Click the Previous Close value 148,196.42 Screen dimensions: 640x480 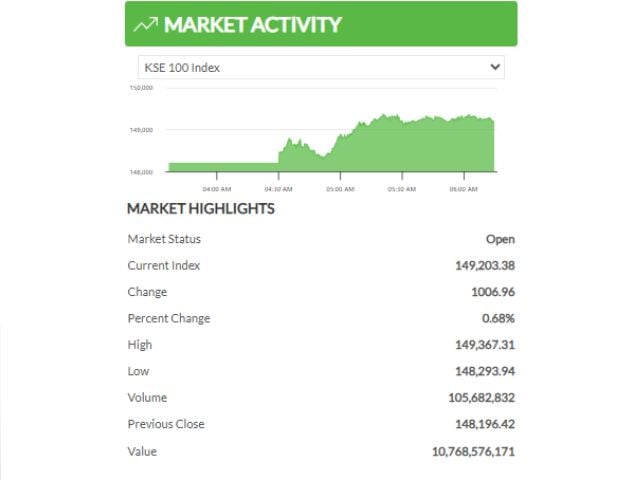click(485, 424)
